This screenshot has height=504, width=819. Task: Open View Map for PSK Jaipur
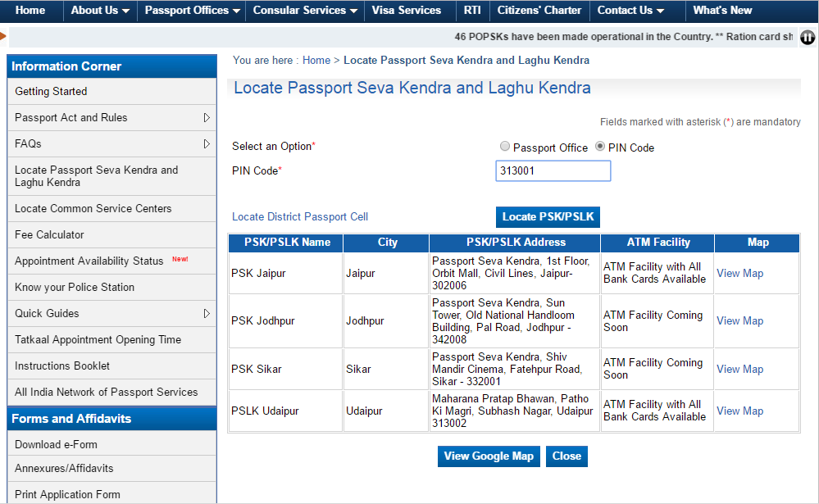click(x=739, y=273)
